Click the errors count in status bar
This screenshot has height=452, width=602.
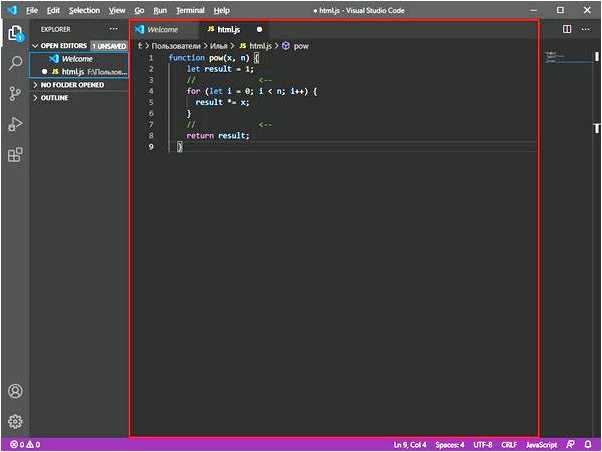[17, 444]
